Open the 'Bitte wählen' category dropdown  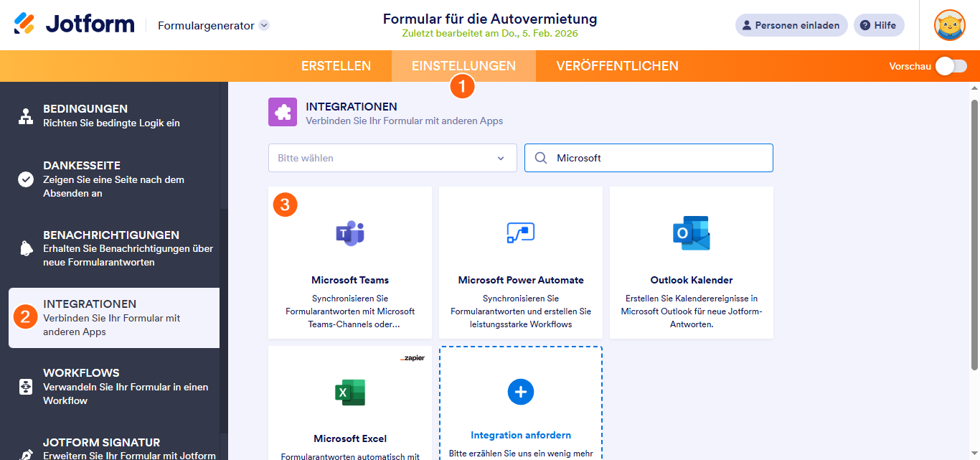coord(392,157)
